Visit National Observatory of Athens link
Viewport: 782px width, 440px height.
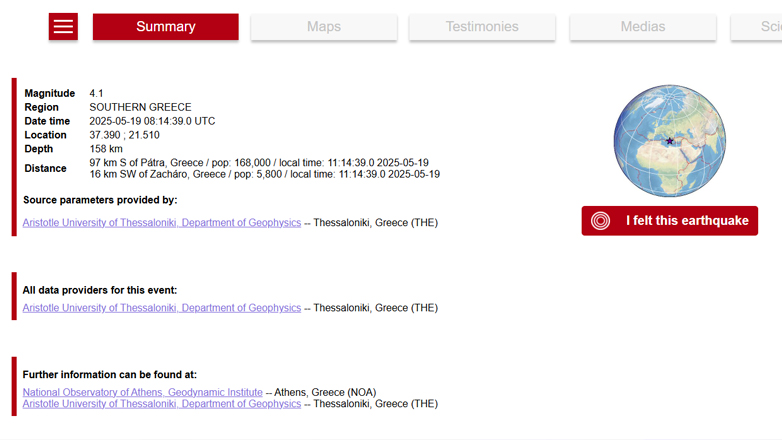143,393
